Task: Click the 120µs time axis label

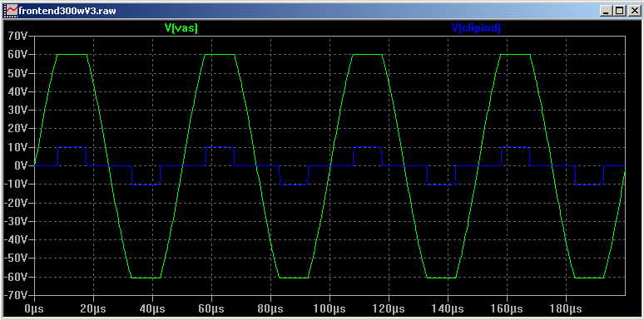Action: click(x=389, y=309)
